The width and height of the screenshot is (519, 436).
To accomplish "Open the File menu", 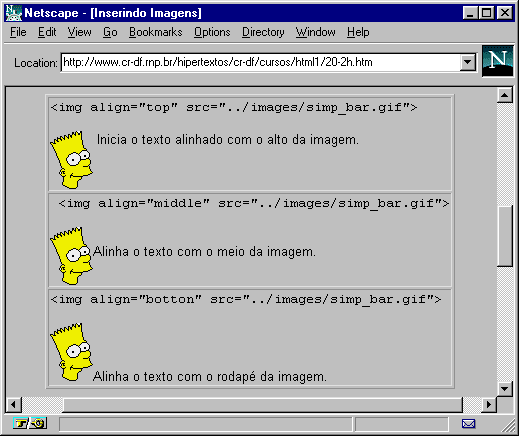I will click(18, 32).
